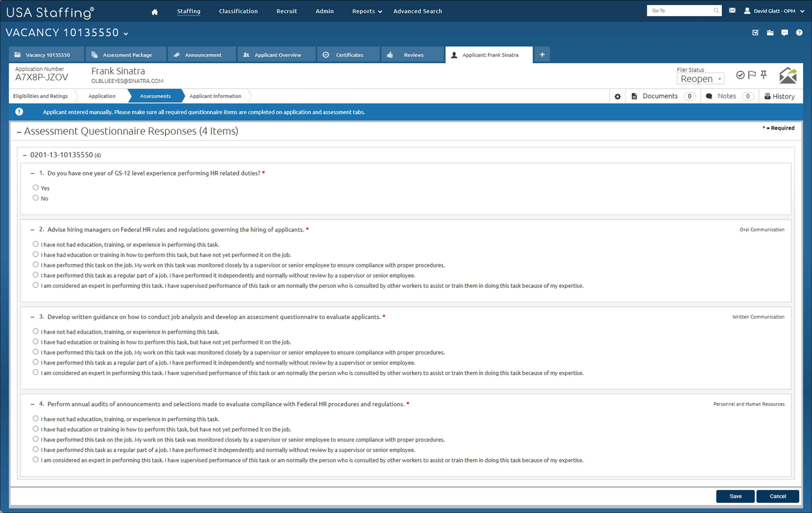Screen dimensions: 812x513
Task: Click the Documents count badge
Action: click(x=690, y=96)
